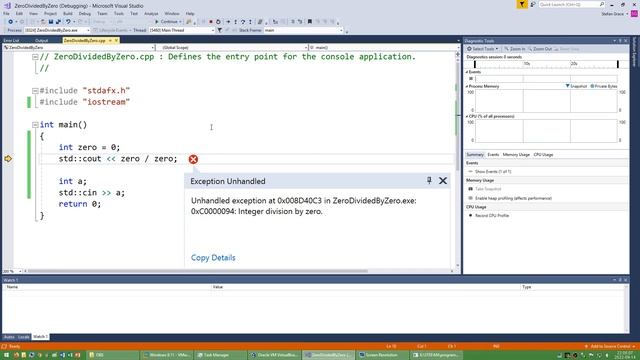Open the Stack Frame dropdown showing main

pos(303,30)
